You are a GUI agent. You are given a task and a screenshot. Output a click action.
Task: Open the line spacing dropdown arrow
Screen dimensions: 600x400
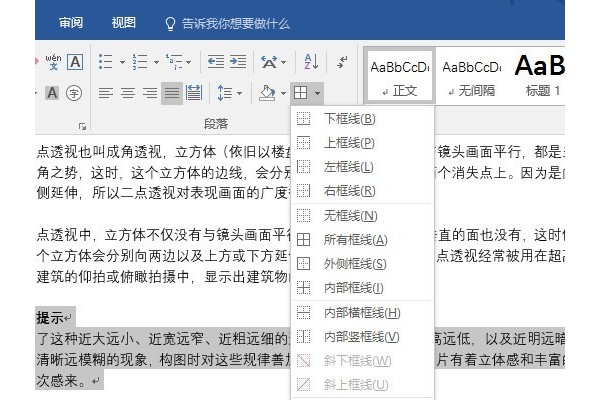pos(240,93)
